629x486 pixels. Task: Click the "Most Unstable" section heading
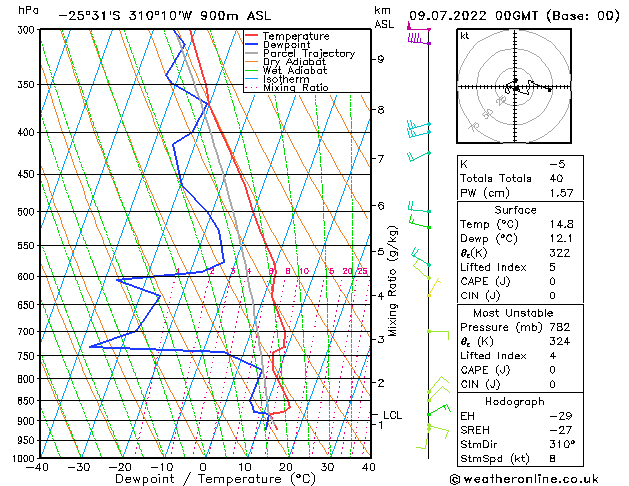pos(513,313)
